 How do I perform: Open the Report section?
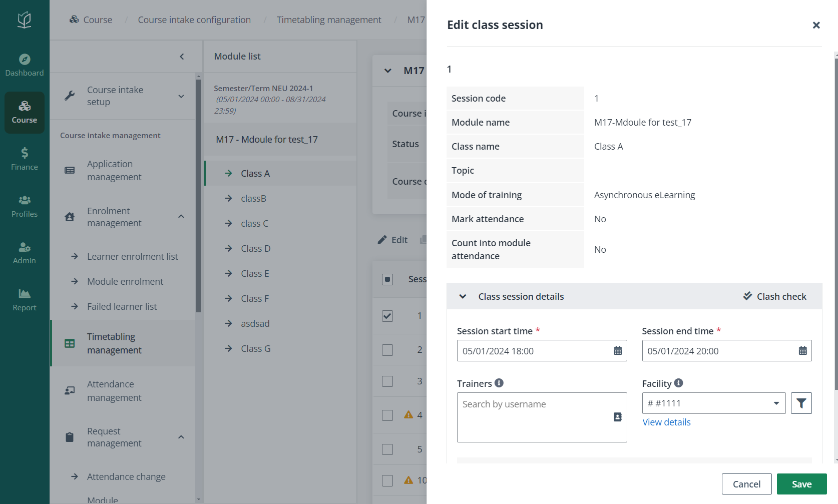pyautogui.click(x=25, y=300)
